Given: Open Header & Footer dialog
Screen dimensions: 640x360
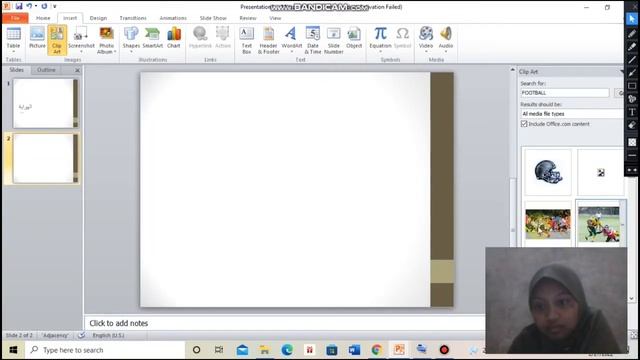Looking at the screenshot, I should point(269,40).
